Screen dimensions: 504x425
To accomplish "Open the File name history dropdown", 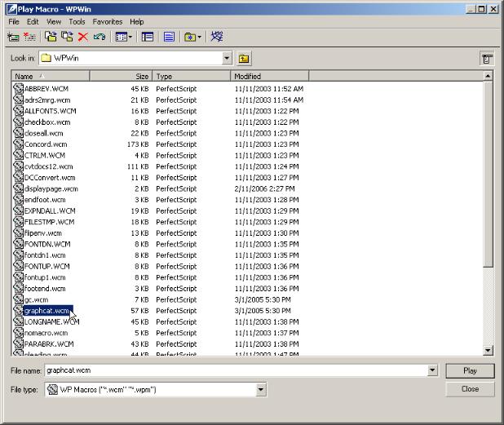I will coord(432,370).
